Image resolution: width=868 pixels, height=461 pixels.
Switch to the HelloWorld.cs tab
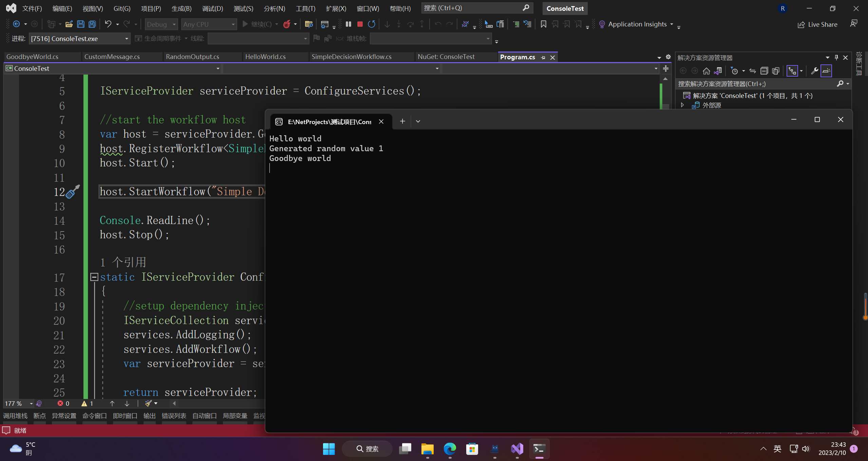point(265,57)
